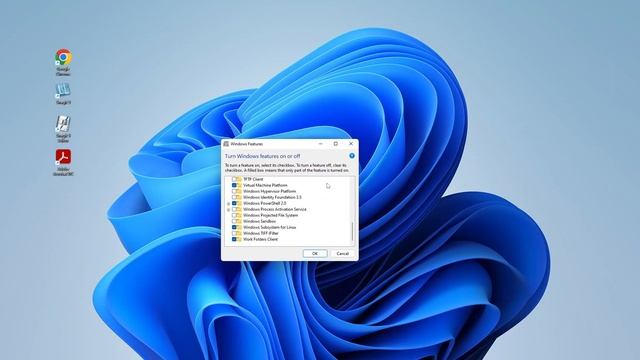Uncheck the Virtual Machine Platform checkbox
Image resolution: width=640 pixels, height=360 pixels.
(234, 185)
